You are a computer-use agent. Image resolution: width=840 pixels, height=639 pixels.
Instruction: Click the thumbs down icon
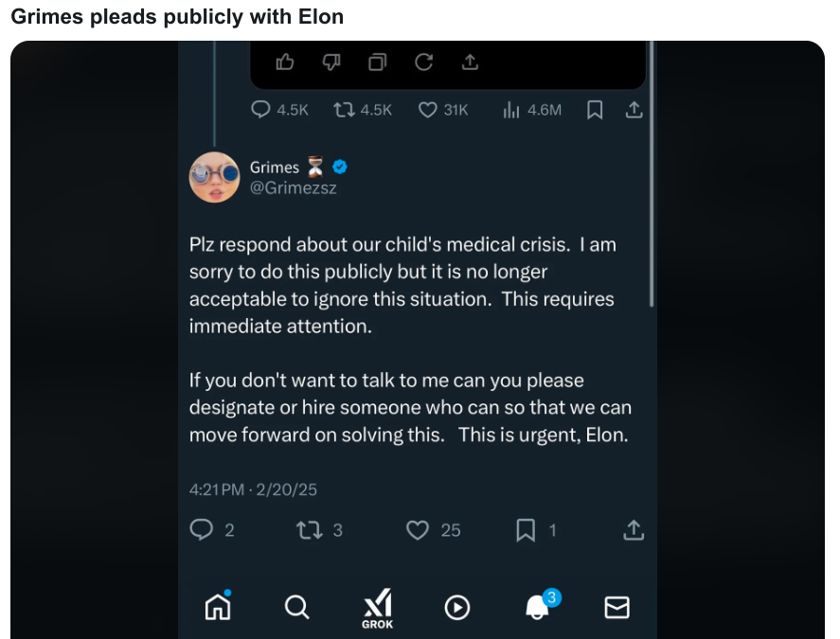tap(331, 62)
